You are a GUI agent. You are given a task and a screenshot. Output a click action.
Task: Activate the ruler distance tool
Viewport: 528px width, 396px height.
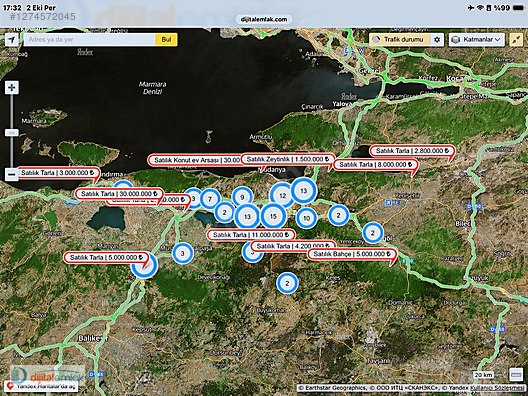coord(516,374)
